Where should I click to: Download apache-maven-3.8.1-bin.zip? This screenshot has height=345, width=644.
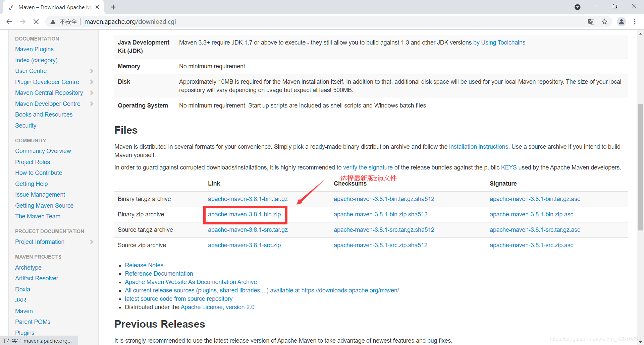[x=244, y=214]
